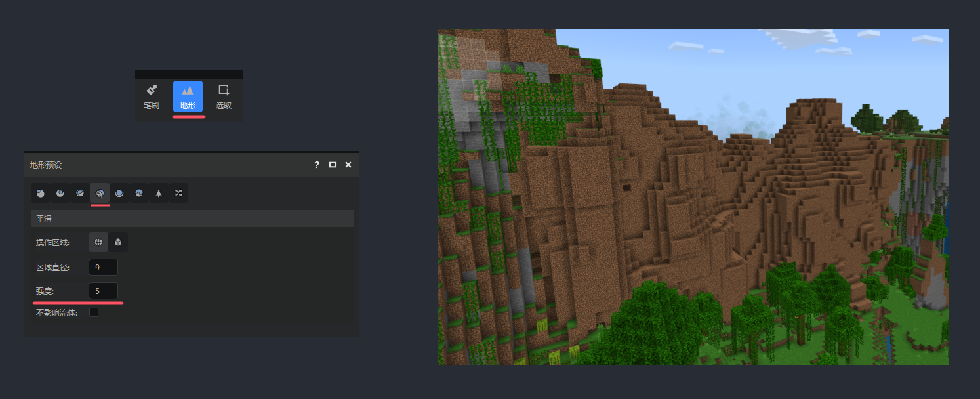Screen dimensions: 980x399
Task: Click the 强度 label
Action: pyautogui.click(x=45, y=291)
